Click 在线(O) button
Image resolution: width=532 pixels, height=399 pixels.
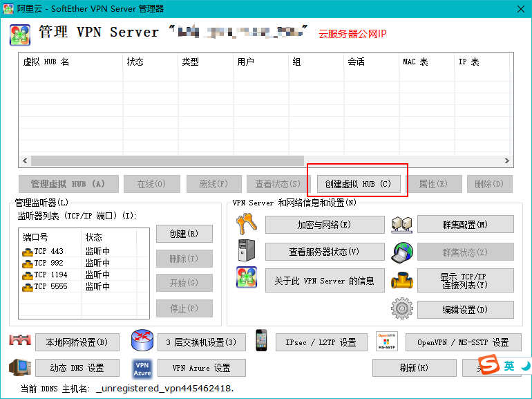point(152,184)
